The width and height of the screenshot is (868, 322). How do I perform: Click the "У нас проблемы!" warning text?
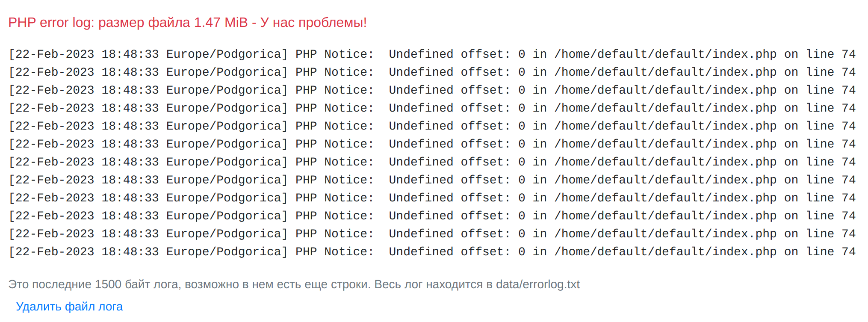(x=313, y=23)
